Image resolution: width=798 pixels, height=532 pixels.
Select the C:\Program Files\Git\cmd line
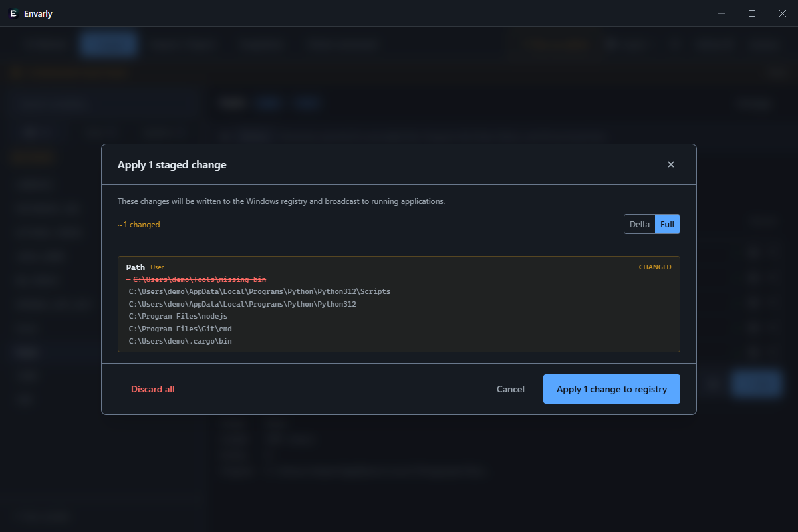(x=180, y=329)
